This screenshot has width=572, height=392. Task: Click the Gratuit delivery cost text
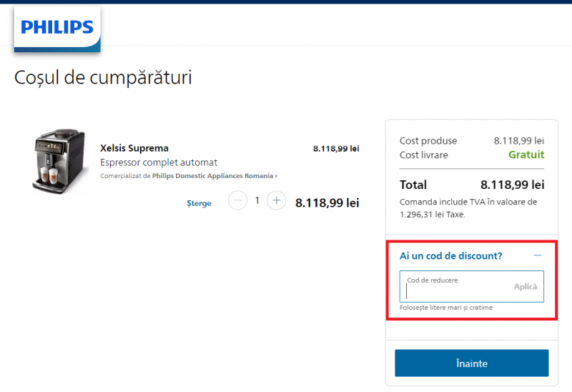pyautogui.click(x=526, y=155)
